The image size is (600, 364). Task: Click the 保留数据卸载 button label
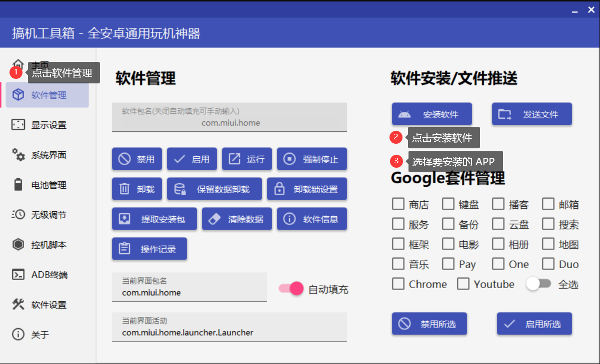tap(223, 189)
